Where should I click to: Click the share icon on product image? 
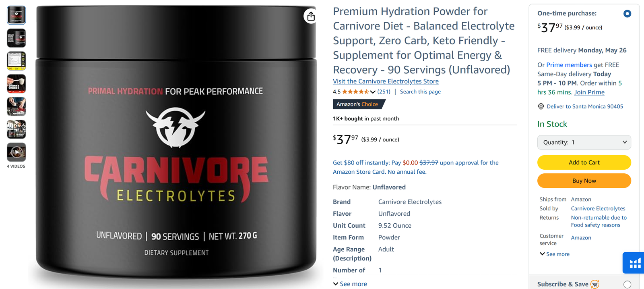click(x=311, y=16)
